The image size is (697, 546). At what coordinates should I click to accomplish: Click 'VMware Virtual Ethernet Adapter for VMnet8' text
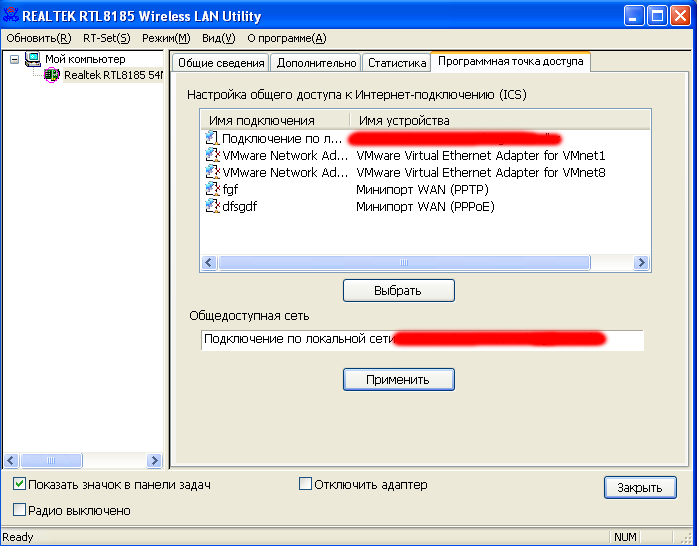(481, 173)
